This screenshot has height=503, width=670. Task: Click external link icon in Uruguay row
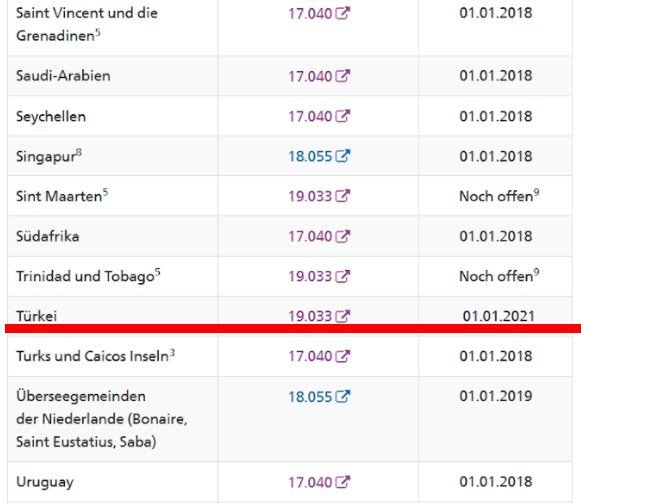(343, 482)
